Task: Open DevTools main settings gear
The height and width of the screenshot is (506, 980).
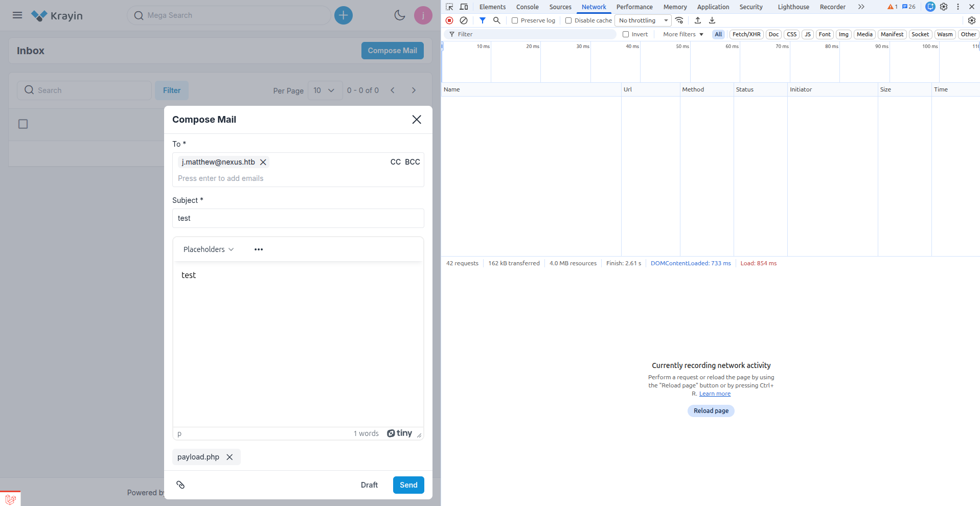Action: tap(944, 7)
